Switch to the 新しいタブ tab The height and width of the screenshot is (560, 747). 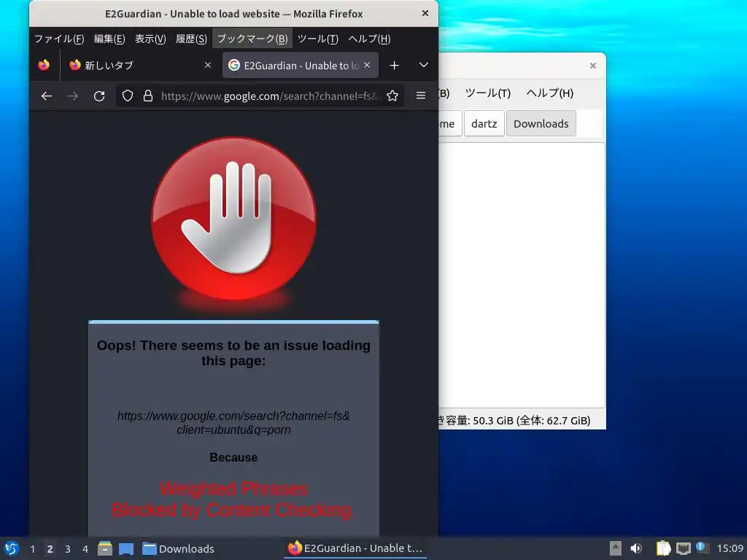(x=139, y=65)
